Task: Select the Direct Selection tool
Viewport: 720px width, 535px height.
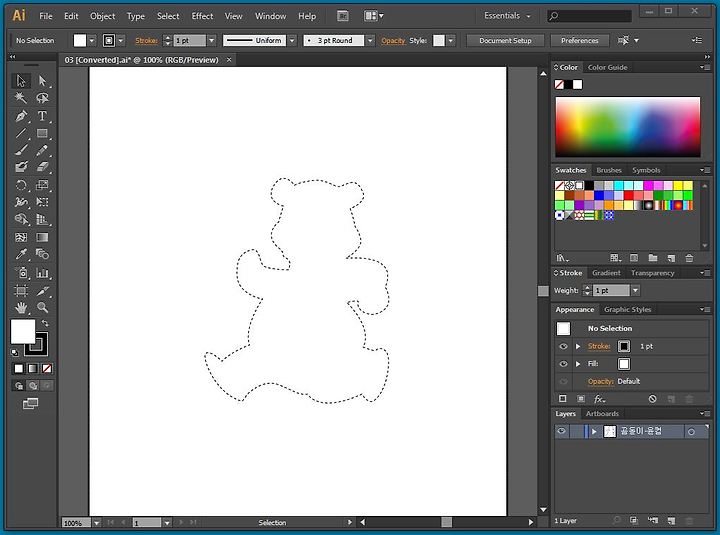Action: pos(42,81)
